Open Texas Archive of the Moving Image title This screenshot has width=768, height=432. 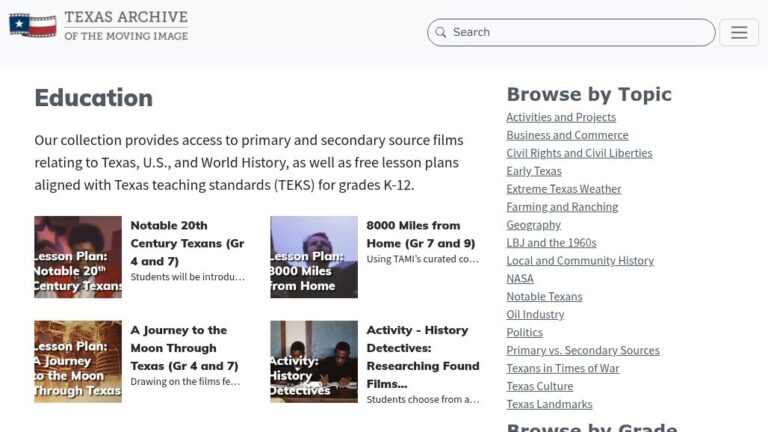(x=126, y=25)
